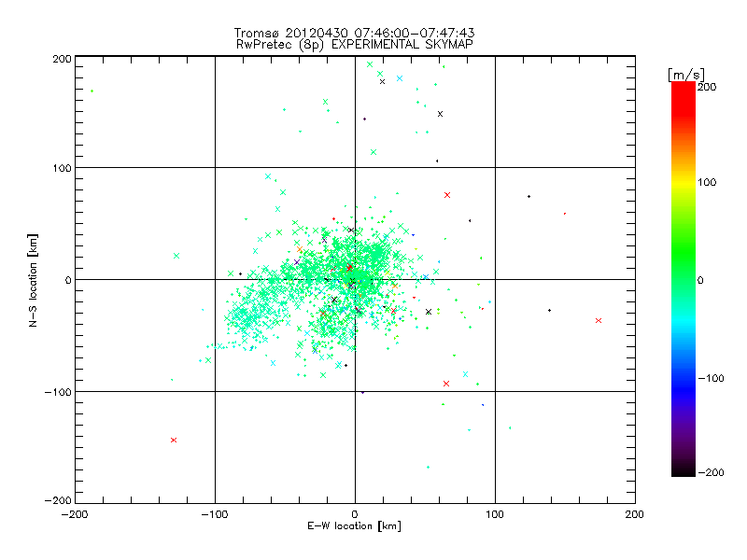747x560 pixels.
Task: Click the x-axis tick label '-200'
Action: pyautogui.click(x=75, y=514)
